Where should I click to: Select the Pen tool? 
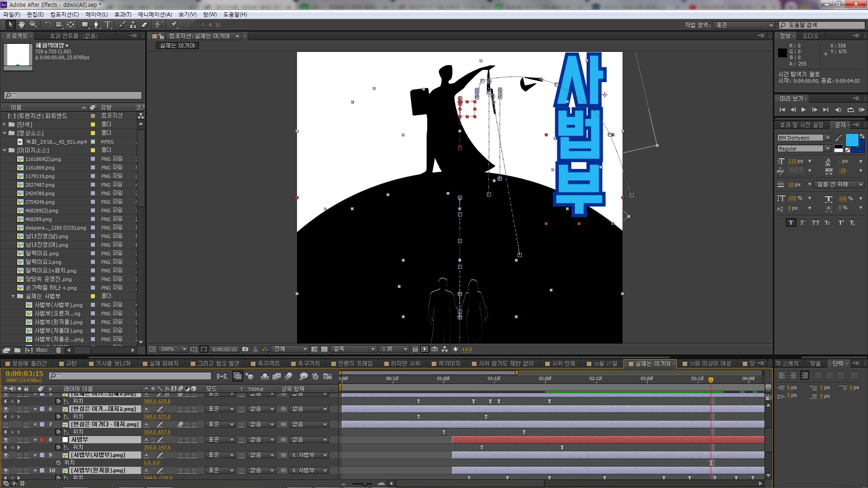tap(96, 24)
